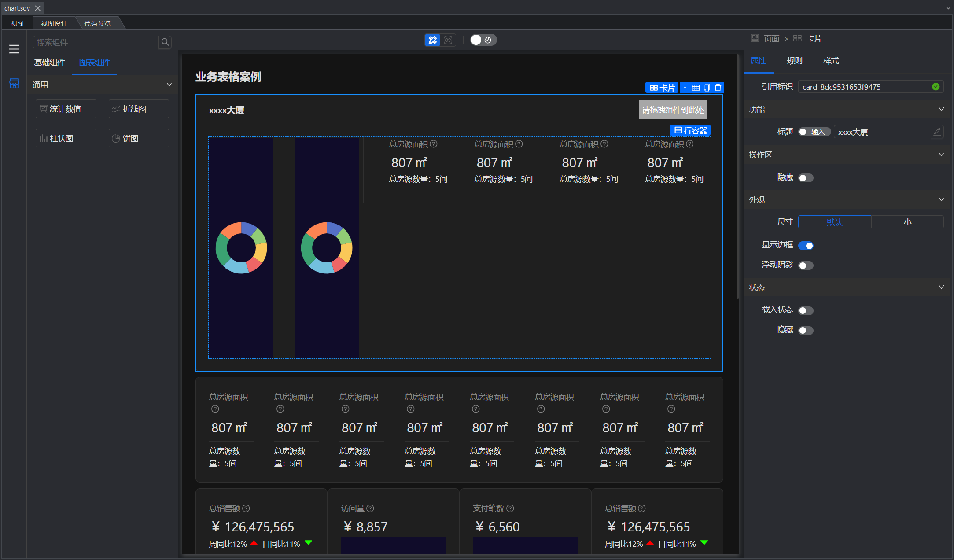Select the component library store icon

tap(14, 83)
